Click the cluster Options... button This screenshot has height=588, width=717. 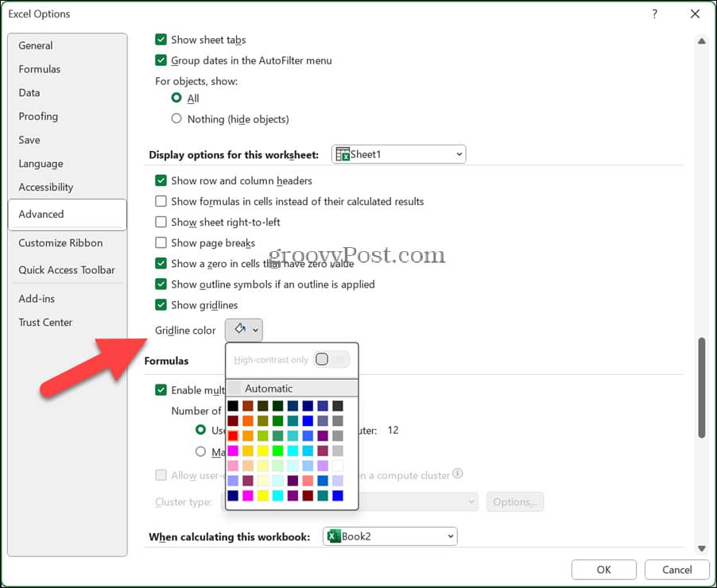click(x=515, y=501)
